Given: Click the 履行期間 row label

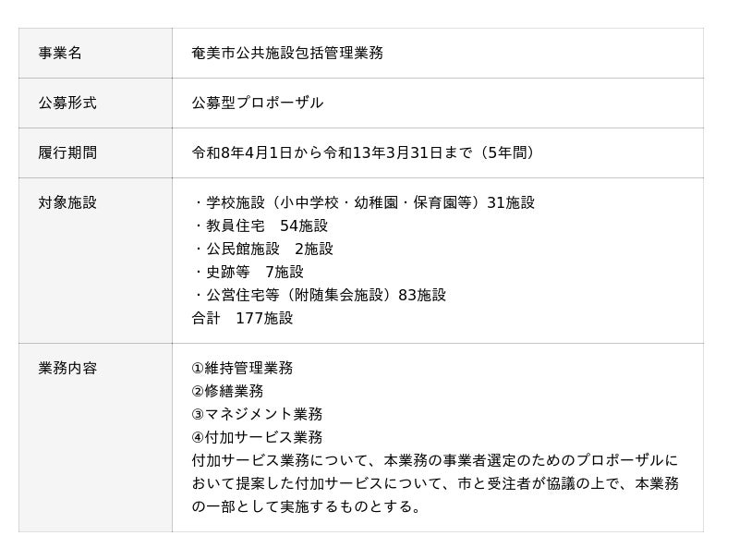Looking at the screenshot, I should tap(67, 152).
